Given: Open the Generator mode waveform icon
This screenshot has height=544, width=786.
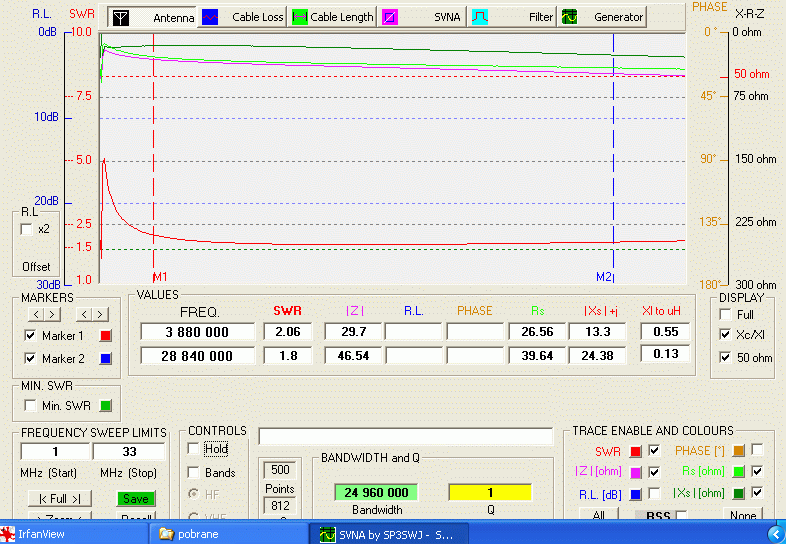Looking at the screenshot, I should point(570,17).
